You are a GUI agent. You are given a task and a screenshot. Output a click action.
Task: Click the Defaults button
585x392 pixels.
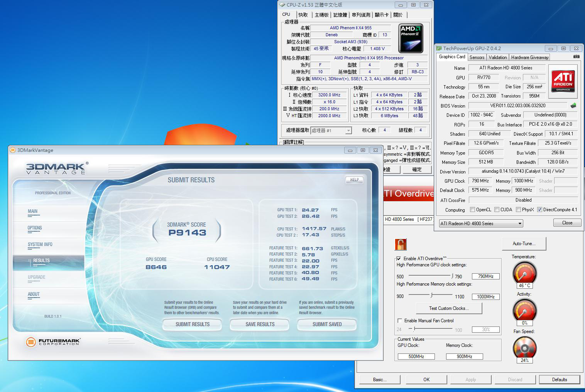[560, 380]
